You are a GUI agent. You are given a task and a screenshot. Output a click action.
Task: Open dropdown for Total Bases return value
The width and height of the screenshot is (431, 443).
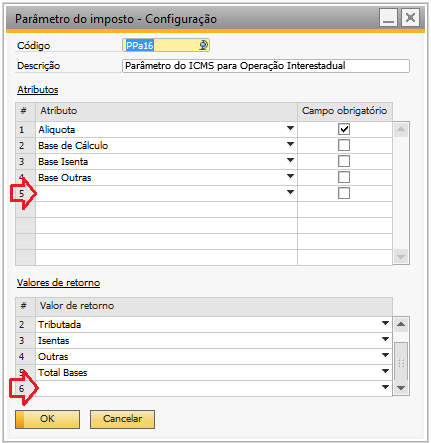point(385,371)
